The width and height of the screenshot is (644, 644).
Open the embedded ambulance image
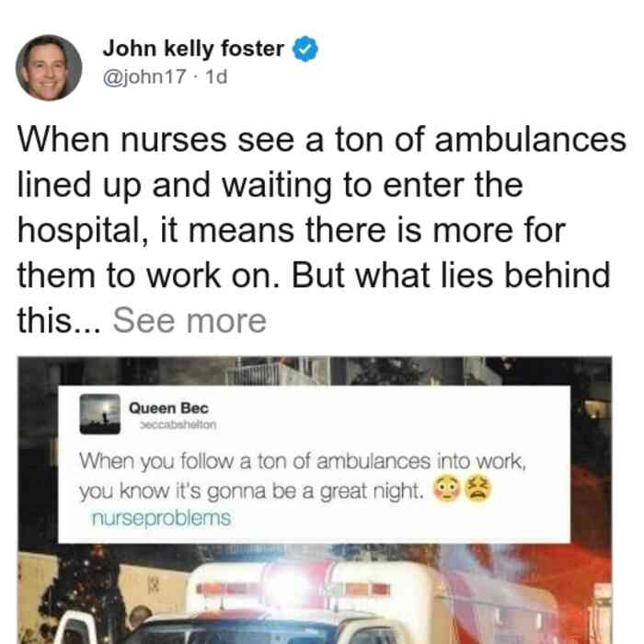point(315,500)
